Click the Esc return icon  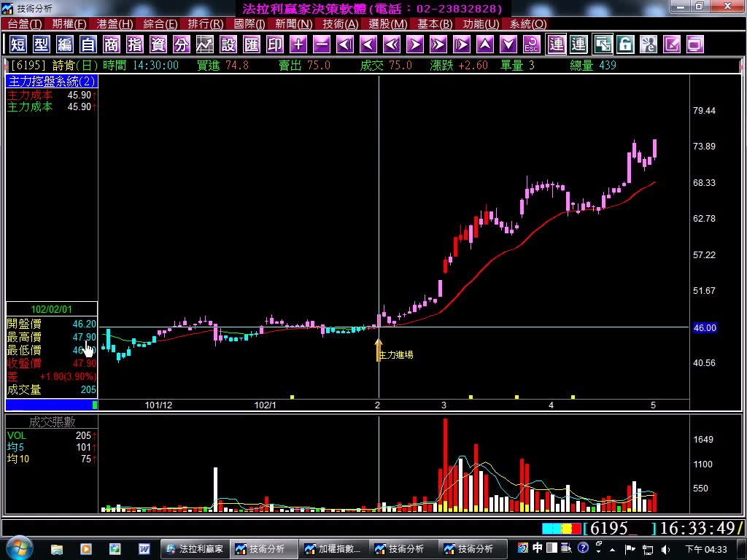(x=532, y=44)
